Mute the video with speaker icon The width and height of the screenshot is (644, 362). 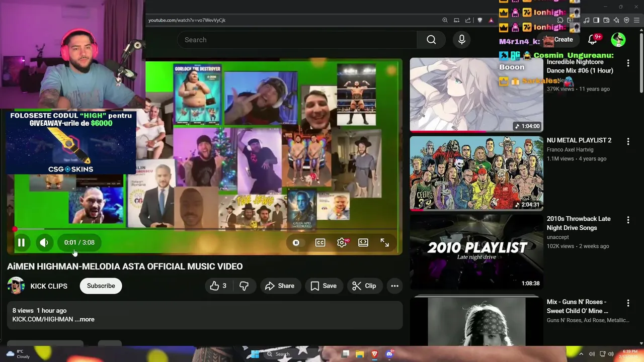[x=44, y=243]
